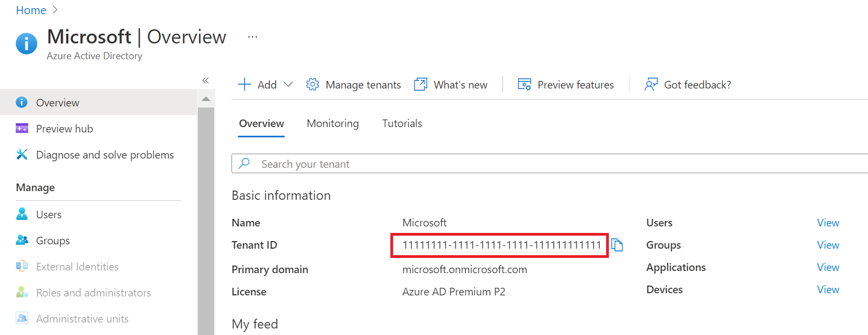
Task: Copy the Tenant ID to clipboard
Action: point(617,245)
